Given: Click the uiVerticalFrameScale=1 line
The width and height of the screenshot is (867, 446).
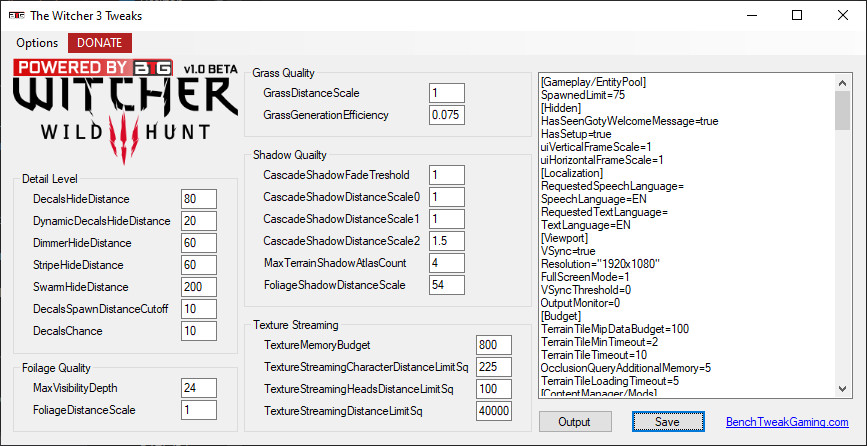Looking at the screenshot, I should (x=596, y=147).
